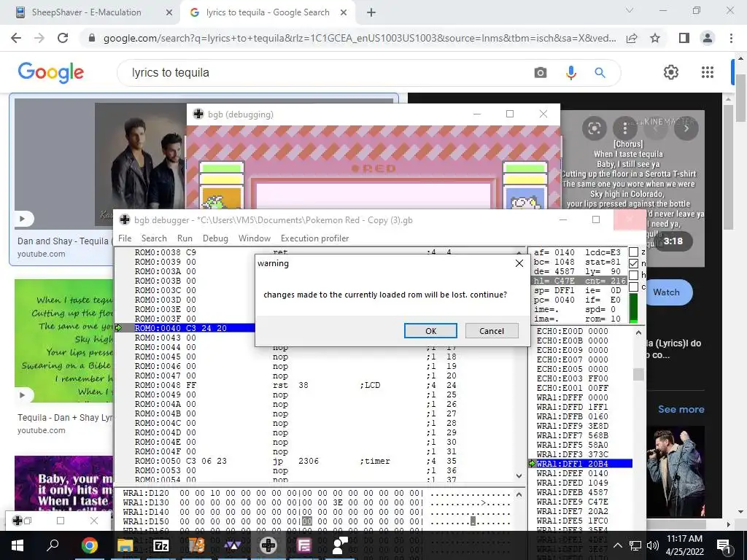Toggle the h flag checkbox

click(634, 275)
